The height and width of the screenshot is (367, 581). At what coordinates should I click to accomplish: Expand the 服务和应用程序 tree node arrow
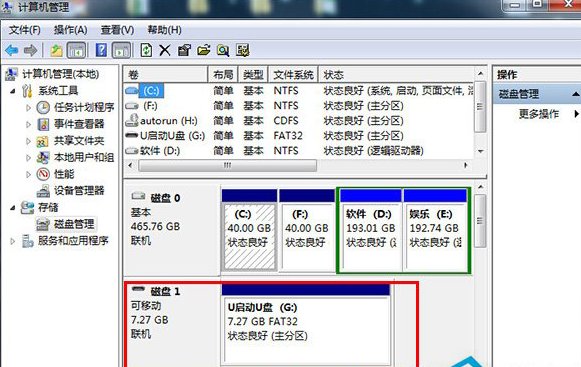pyautogui.click(x=13, y=241)
